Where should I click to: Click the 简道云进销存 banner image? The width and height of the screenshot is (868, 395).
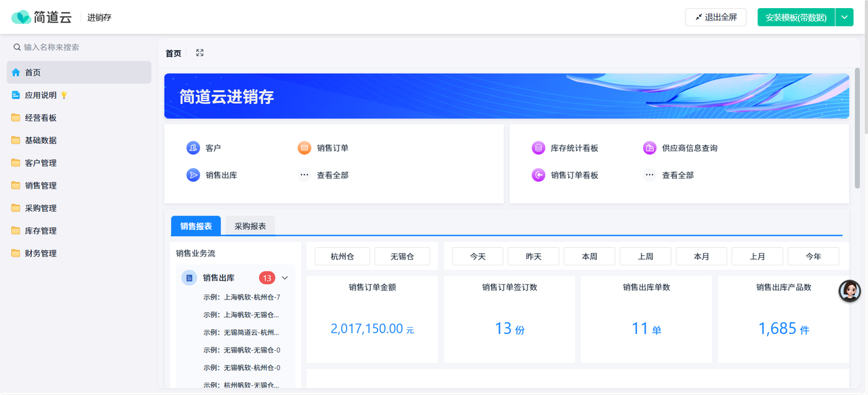click(507, 96)
